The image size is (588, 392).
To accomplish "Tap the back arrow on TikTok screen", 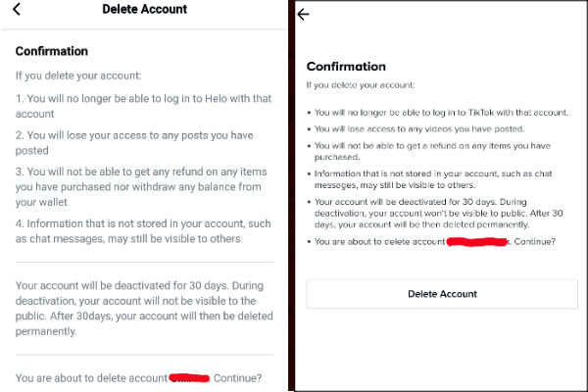I will 303,15.
